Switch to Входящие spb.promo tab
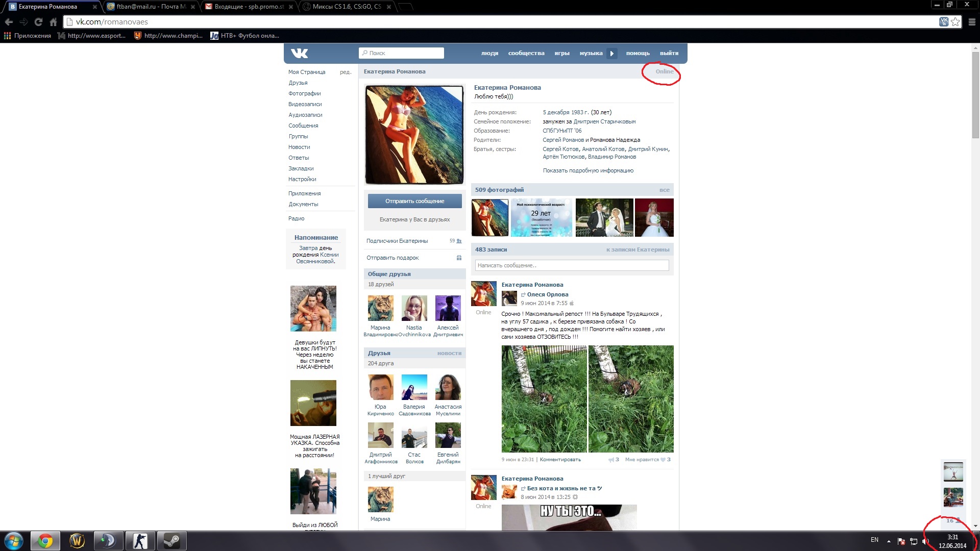The height and width of the screenshot is (551, 980). point(249,7)
